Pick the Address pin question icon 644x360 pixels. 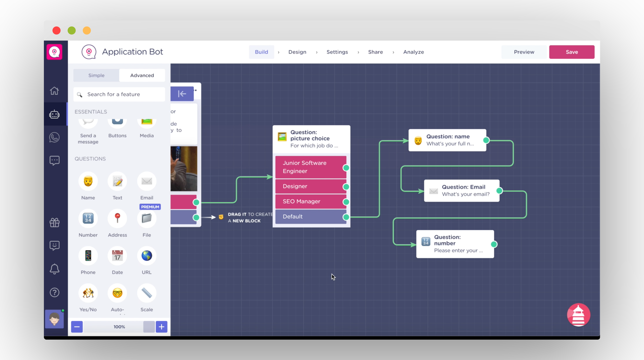pos(117,218)
